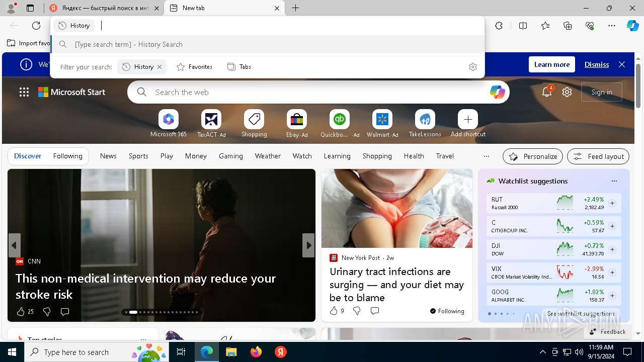Filter search by Tabs
This screenshot has width=644, height=362.
point(239,67)
